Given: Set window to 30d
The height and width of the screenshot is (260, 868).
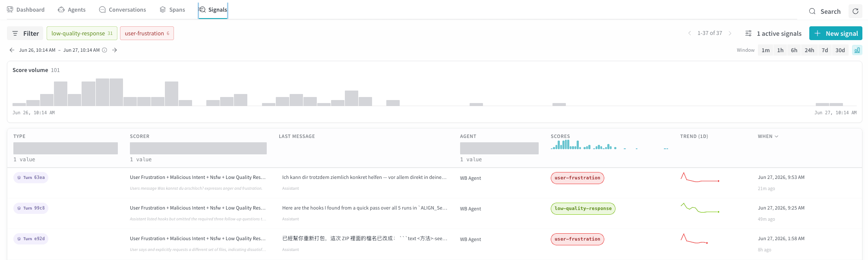Looking at the screenshot, I should pyautogui.click(x=840, y=50).
